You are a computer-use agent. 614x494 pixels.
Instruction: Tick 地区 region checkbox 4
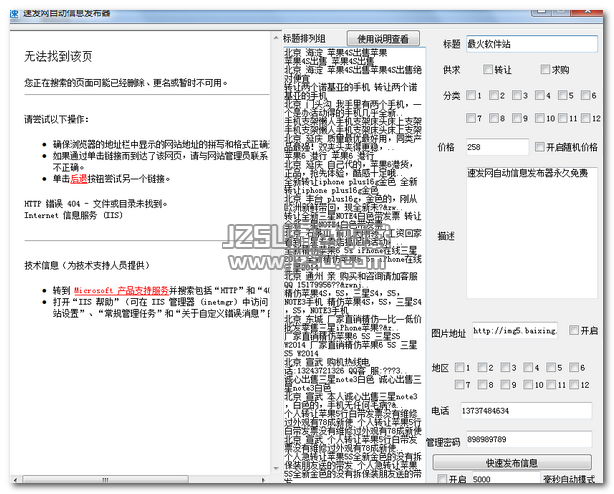coord(529,367)
